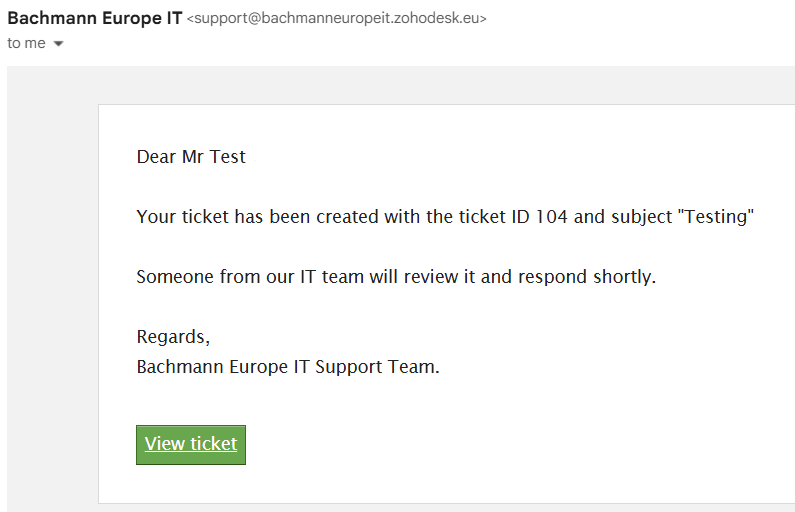Open the green View ticket button
Image resolution: width=795 pixels, height=512 pixels.
pyautogui.click(x=191, y=445)
